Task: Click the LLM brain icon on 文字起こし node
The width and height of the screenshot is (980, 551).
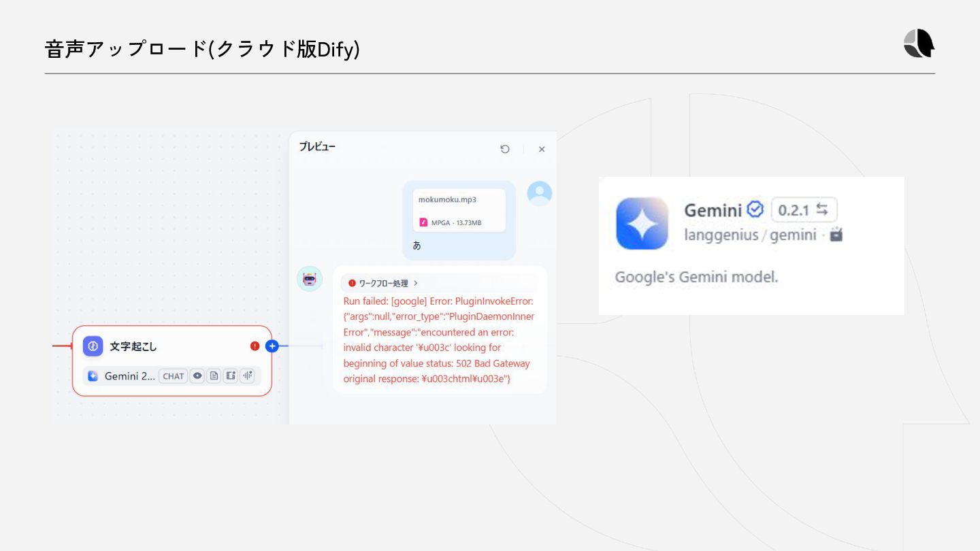Action: (93, 346)
